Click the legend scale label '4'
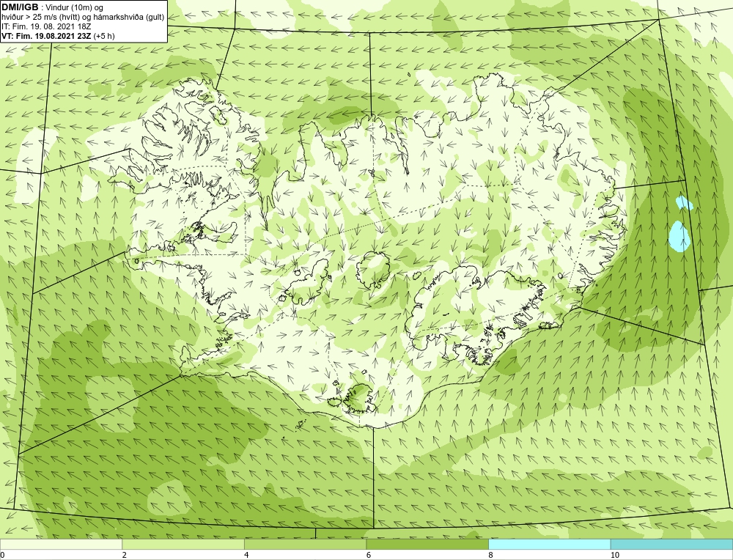This screenshot has width=733, height=560. (246, 555)
